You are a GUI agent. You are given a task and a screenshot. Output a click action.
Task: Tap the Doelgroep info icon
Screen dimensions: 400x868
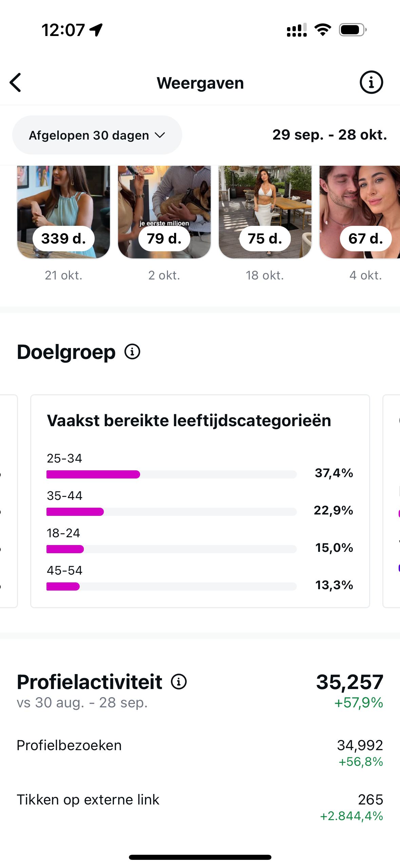[x=132, y=351]
